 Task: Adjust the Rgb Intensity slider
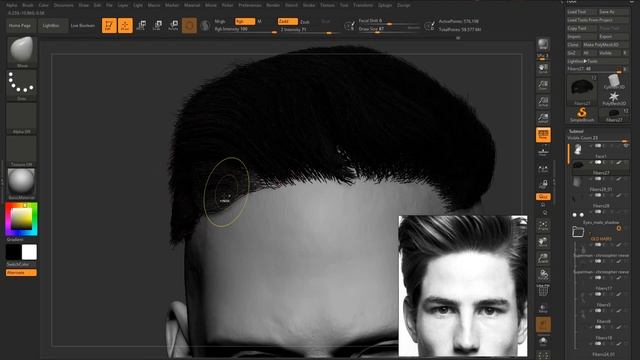pyautogui.click(x=245, y=30)
